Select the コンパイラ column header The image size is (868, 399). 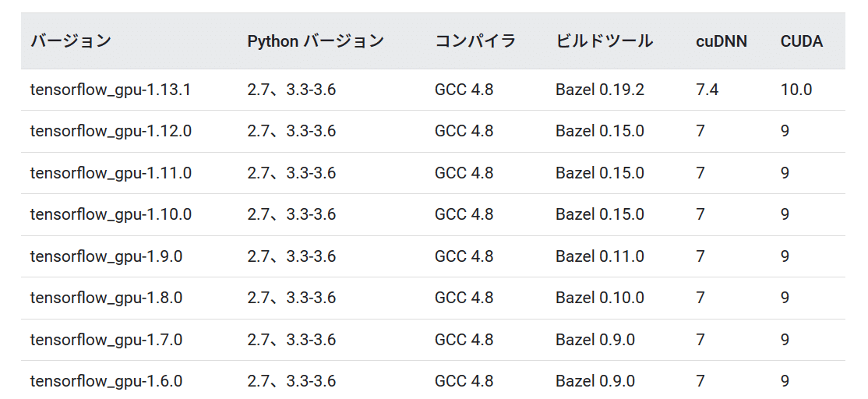(x=475, y=41)
